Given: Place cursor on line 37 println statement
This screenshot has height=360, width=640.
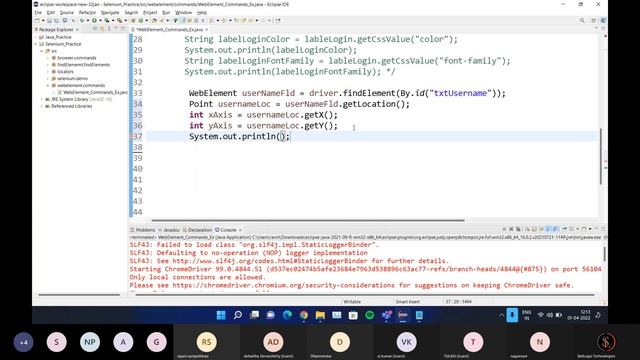Looking at the screenshot, I should [x=239, y=136].
